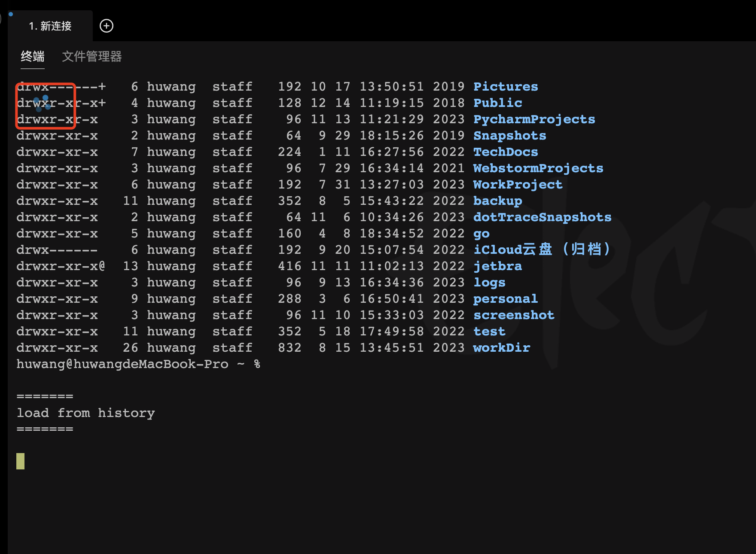
Task: Click the workDir directory name
Action: (x=501, y=348)
